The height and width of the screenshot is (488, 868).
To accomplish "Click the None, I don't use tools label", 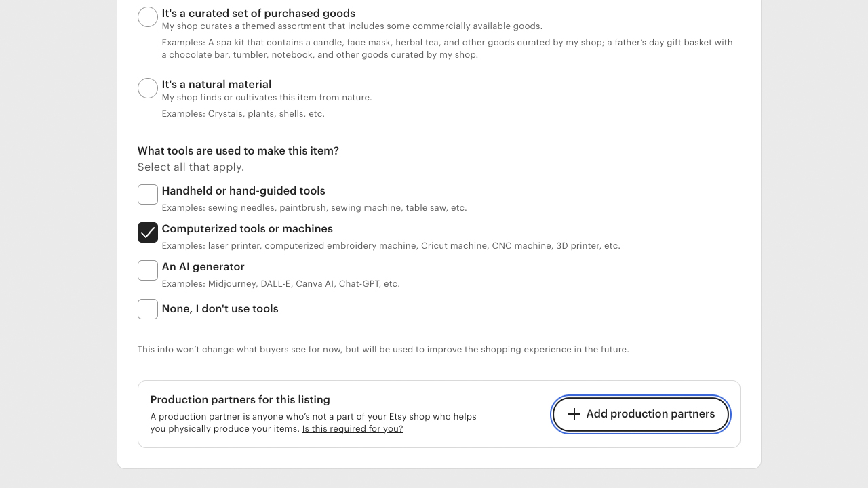I will [220, 308].
